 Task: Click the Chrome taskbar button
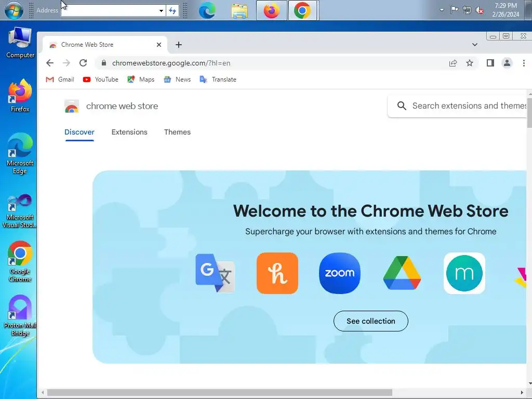302,10
